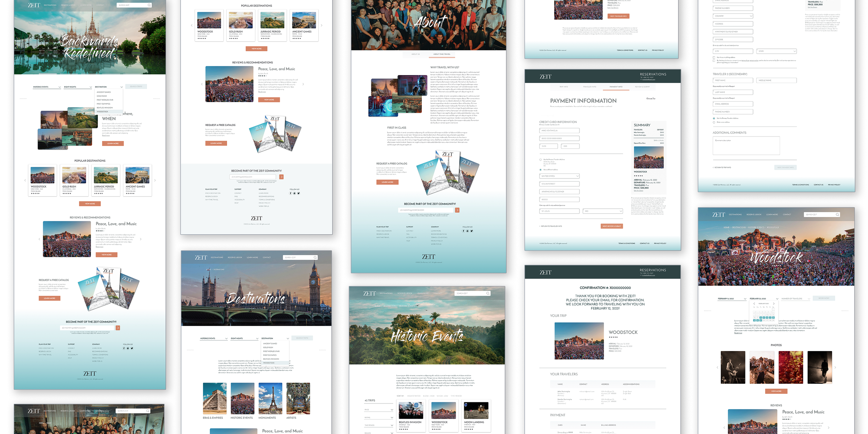The width and height of the screenshot is (868, 434).
Task: Open Eras & Empires thumbnail on Destinations page
Action: (x=215, y=399)
